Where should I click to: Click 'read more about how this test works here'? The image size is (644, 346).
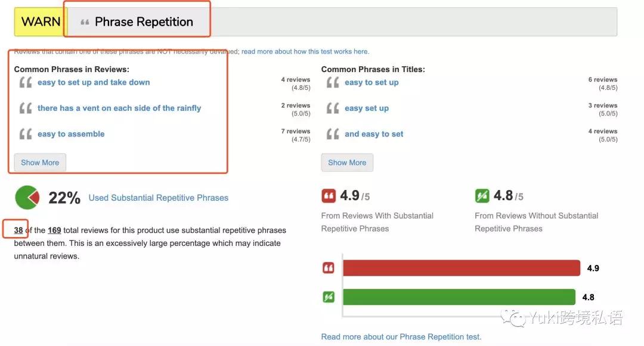click(305, 52)
